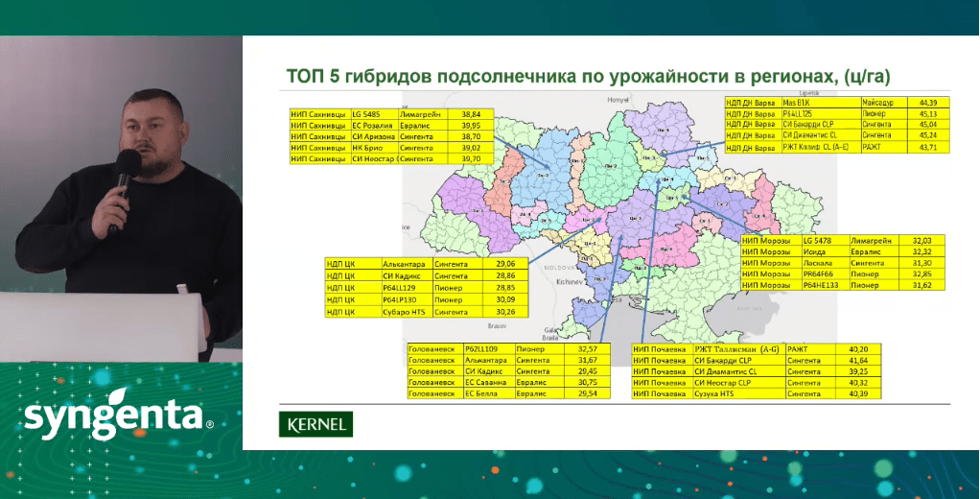980x499 pixels.
Task: Select the cell "P64LL125"
Action: (821, 113)
